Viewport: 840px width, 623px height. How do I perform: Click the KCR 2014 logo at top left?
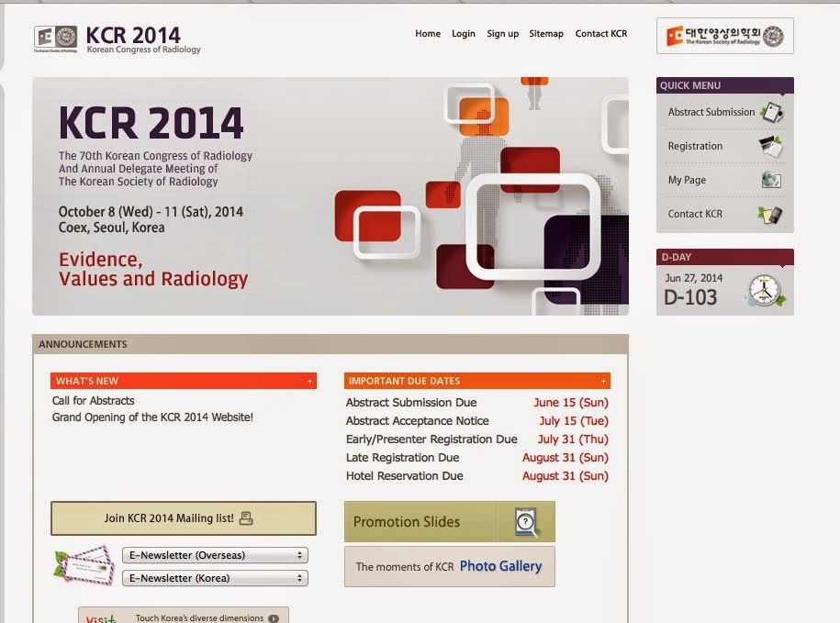tap(118, 39)
